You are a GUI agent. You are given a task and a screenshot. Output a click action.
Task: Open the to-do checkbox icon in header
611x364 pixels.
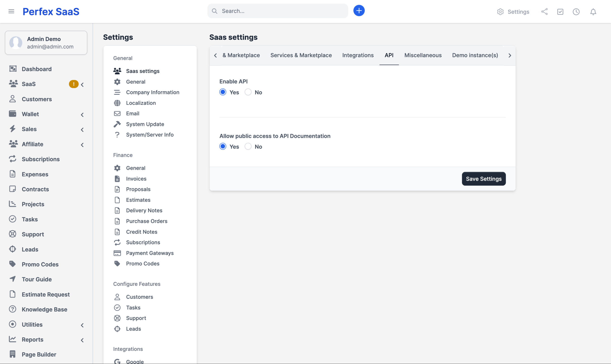point(560,11)
